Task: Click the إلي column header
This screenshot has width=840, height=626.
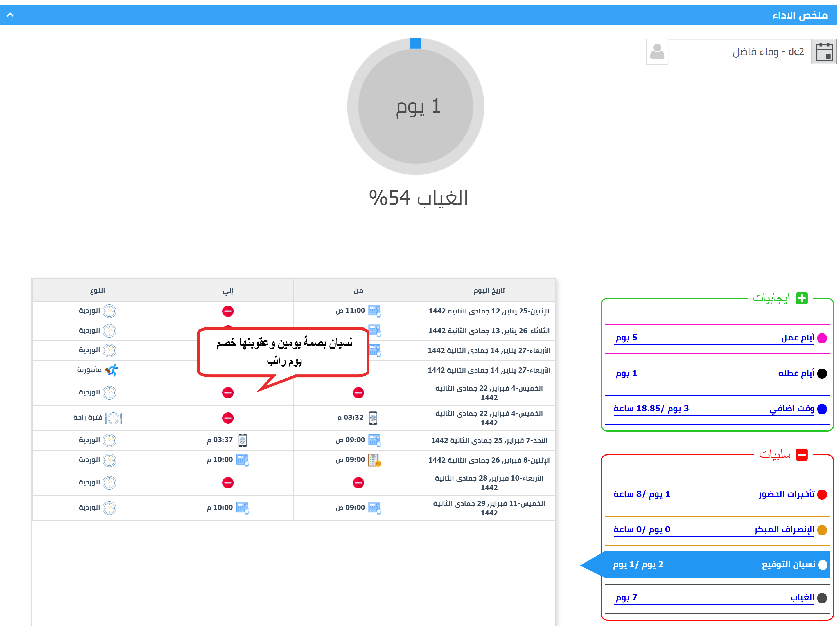Action: (227, 290)
